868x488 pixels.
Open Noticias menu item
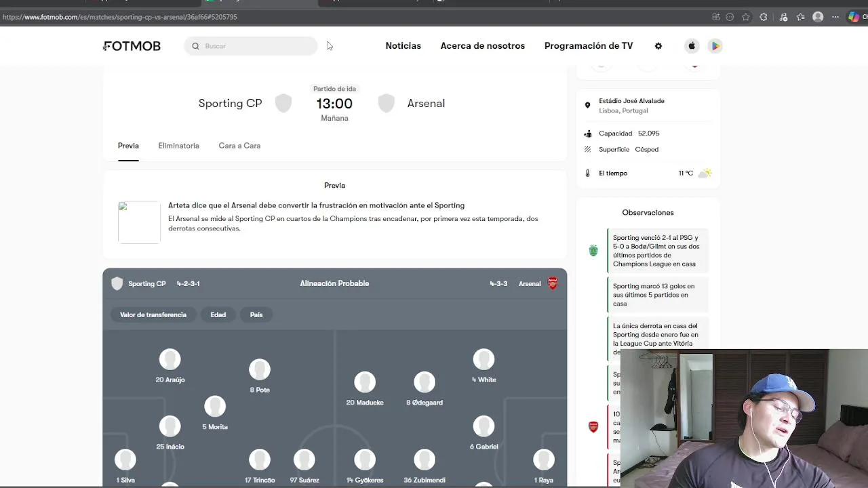tap(403, 46)
